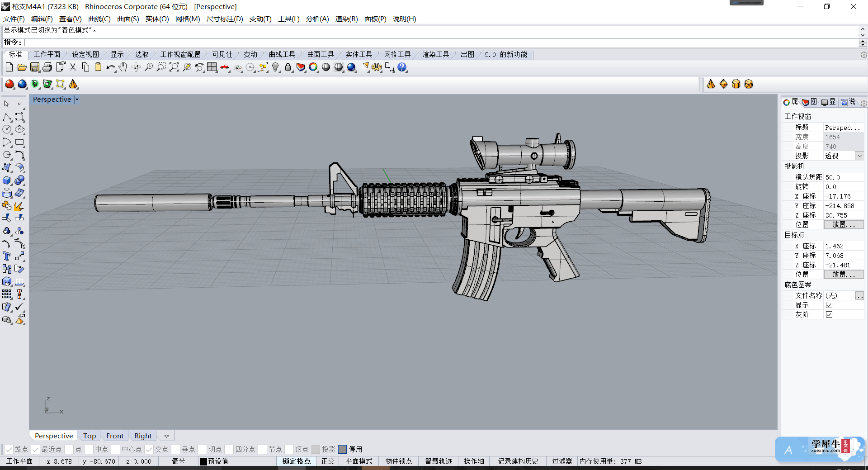Click the Cut scissors icon
868x470 pixels.
coord(72,67)
